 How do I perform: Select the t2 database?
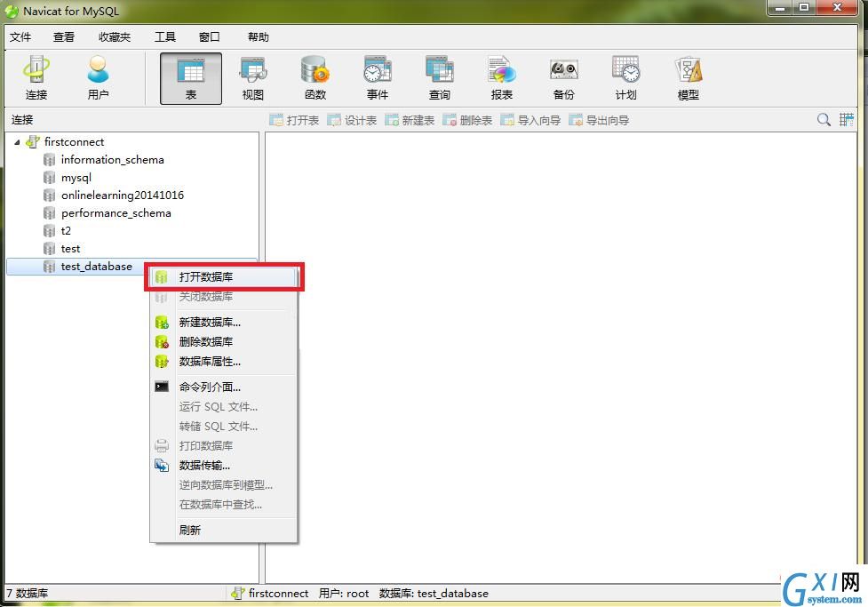tap(66, 231)
